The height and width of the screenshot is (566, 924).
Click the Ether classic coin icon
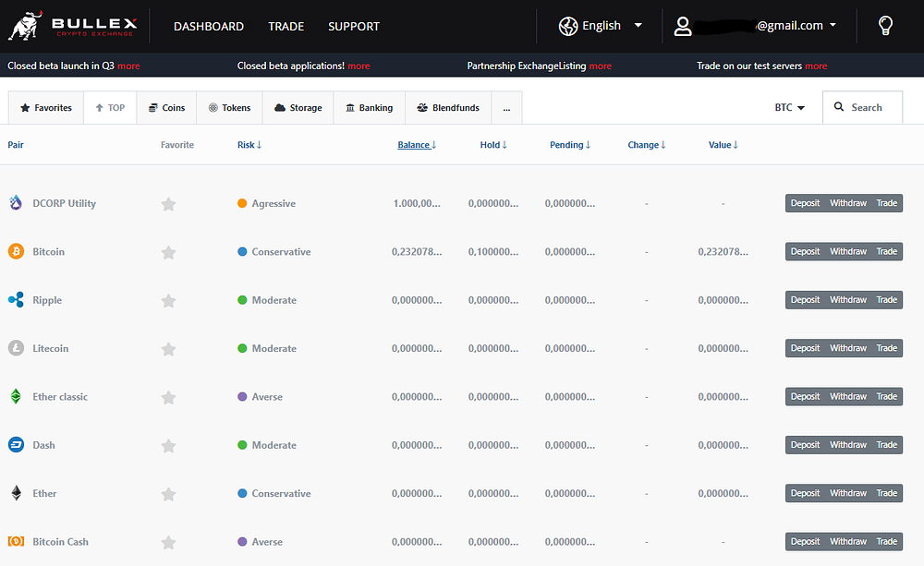16,396
